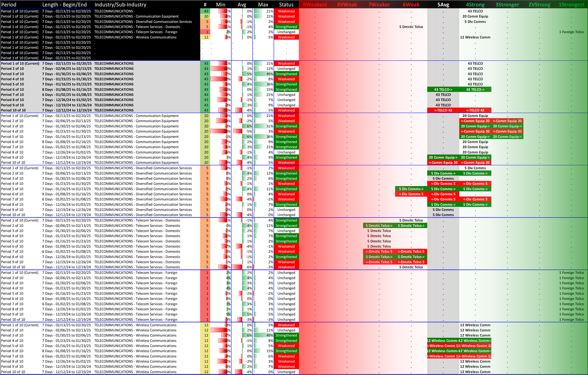The height and width of the screenshot is (375, 588).
Task: Click the Period column header
Action: click(9, 5)
